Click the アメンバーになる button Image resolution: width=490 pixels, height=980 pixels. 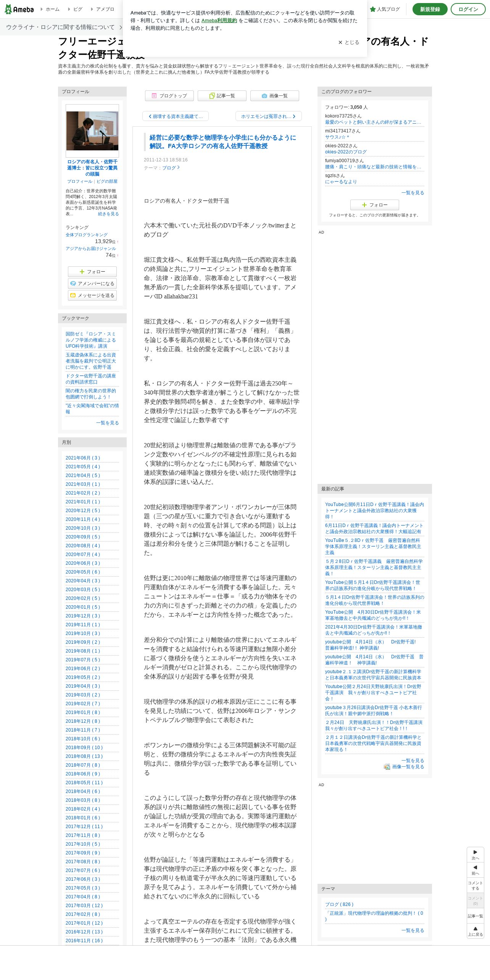point(92,284)
